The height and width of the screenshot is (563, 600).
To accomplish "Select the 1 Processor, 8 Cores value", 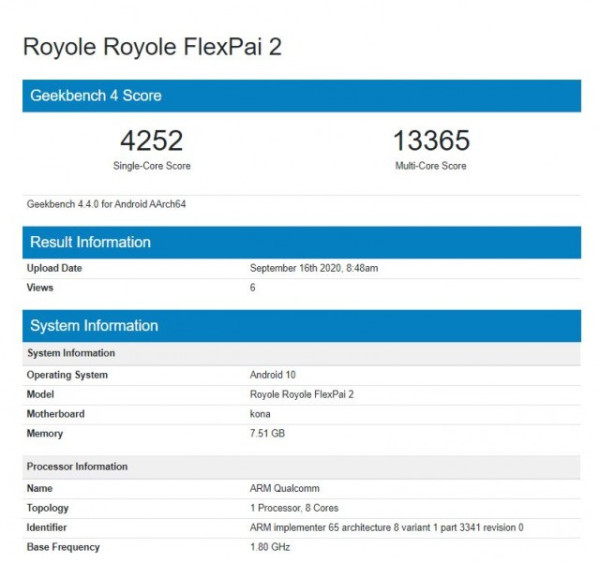I will point(294,508).
